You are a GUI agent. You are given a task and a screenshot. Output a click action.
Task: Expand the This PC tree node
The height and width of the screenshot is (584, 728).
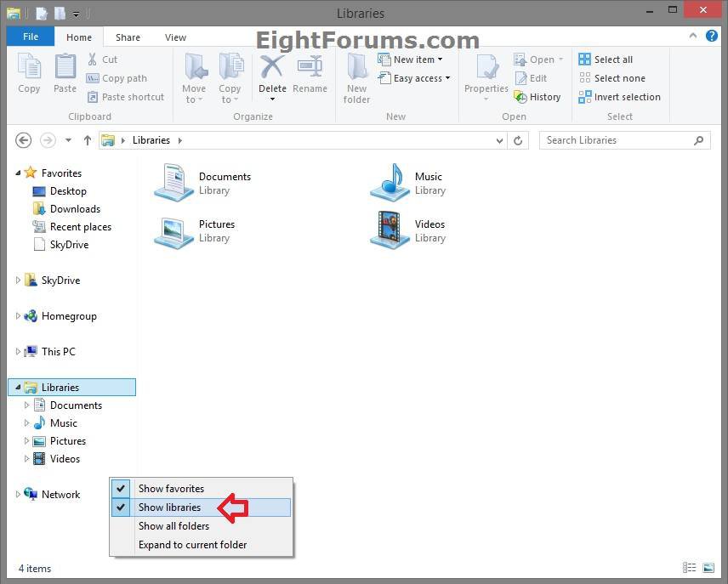pyautogui.click(x=18, y=351)
